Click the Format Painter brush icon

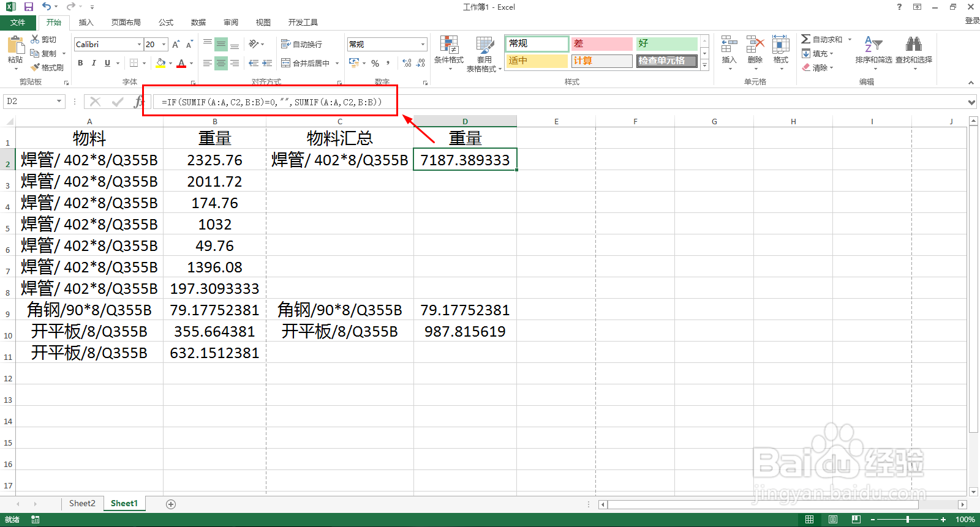coord(35,67)
